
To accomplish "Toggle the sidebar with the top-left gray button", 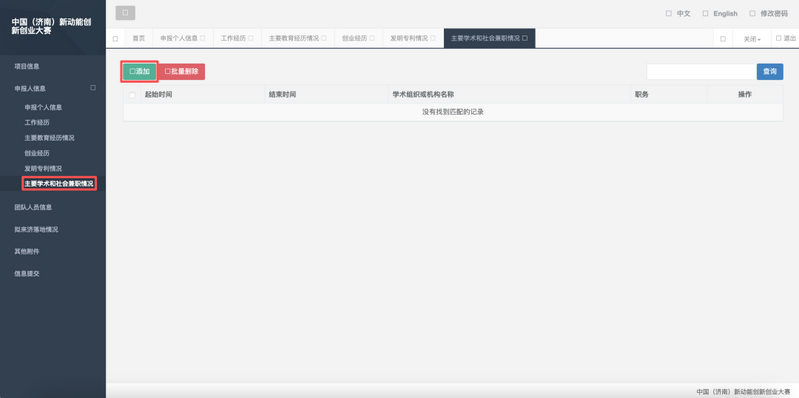I will [125, 13].
